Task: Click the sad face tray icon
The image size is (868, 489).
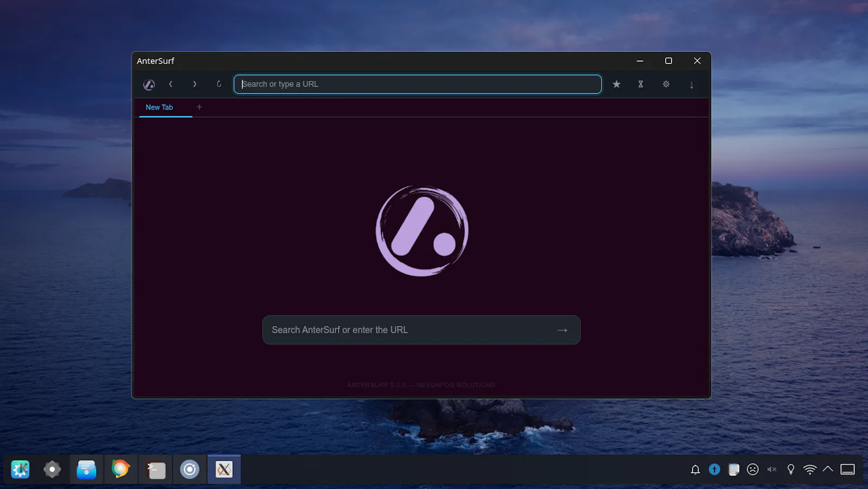Action: coord(753,469)
